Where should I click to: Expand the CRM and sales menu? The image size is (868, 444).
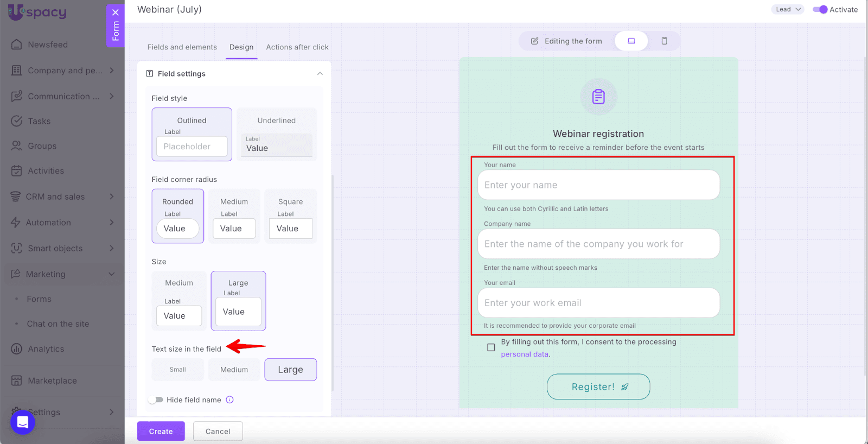[111, 196]
